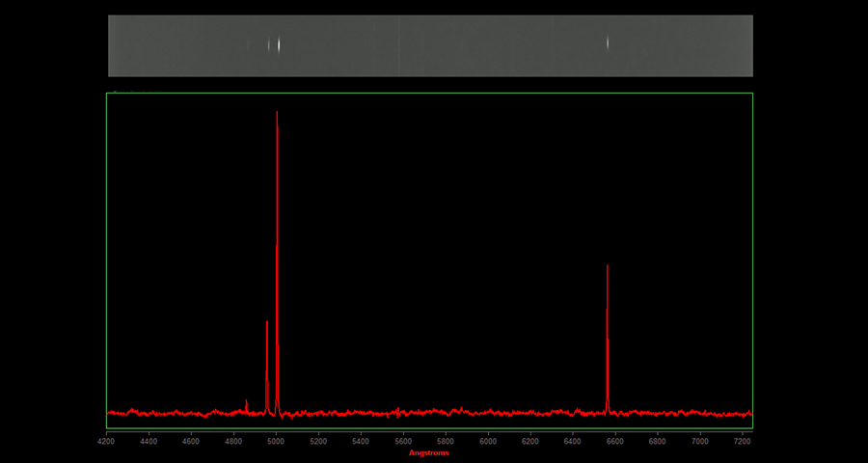
Task: Click the dimmer line left of brightest strip line
Action: point(268,43)
